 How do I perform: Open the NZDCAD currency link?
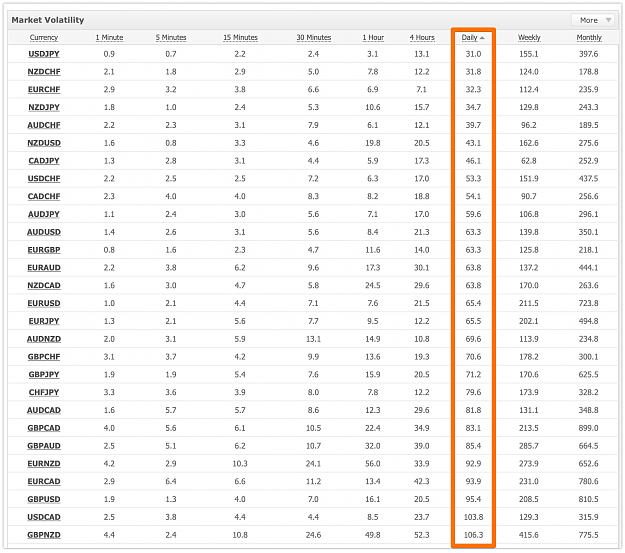[x=44, y=285]
